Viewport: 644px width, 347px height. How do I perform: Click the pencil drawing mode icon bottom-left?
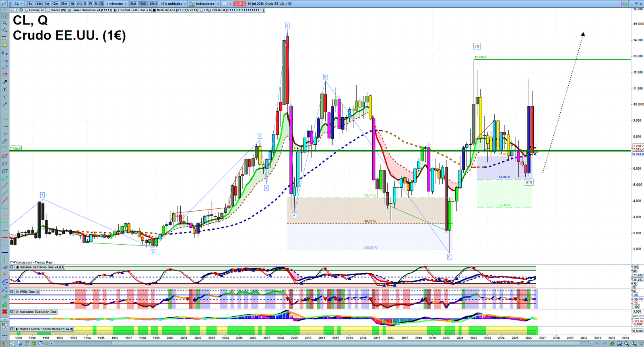[x=4, y=343]
